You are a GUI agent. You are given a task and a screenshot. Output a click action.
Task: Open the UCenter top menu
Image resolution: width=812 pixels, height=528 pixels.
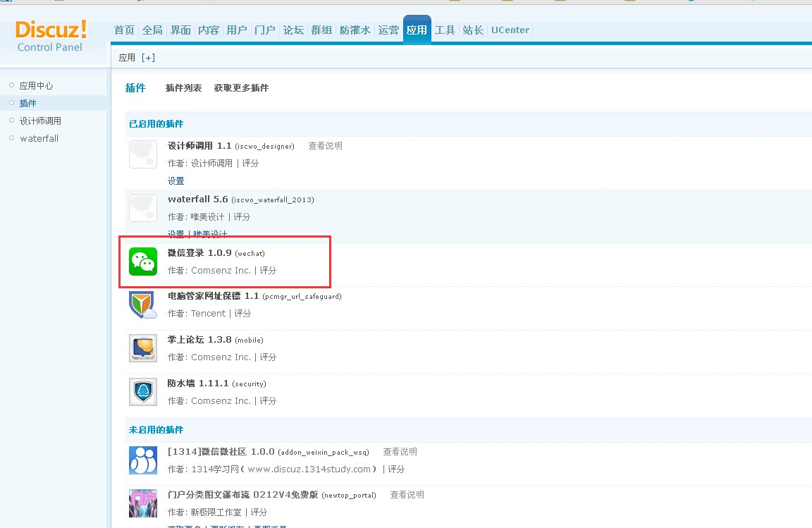point(510,30)
